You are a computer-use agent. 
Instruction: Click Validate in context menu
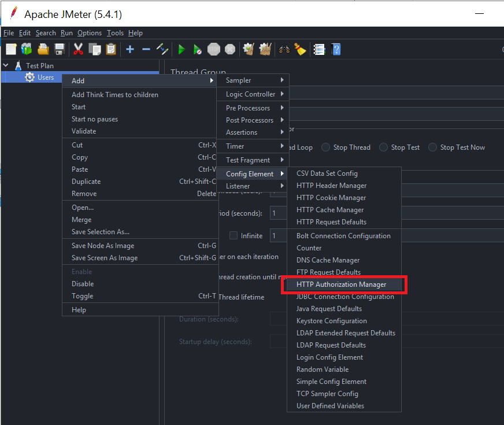[140, 131]
